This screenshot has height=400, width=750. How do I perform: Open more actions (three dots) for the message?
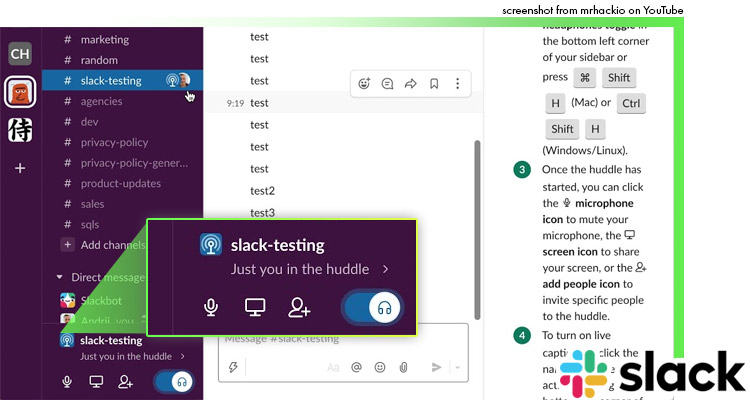[x=457, y=84]
